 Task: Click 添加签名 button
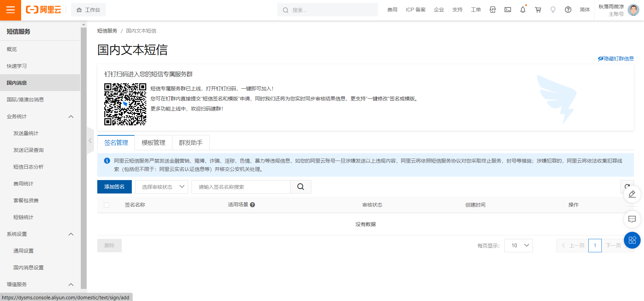click(114, 187)
